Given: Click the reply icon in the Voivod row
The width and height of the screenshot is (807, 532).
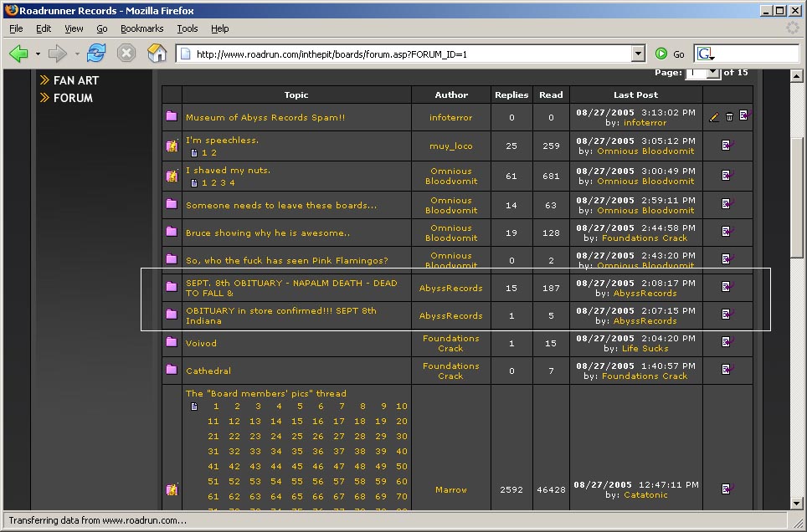Looking at the screenshot, I should point(727,341).
